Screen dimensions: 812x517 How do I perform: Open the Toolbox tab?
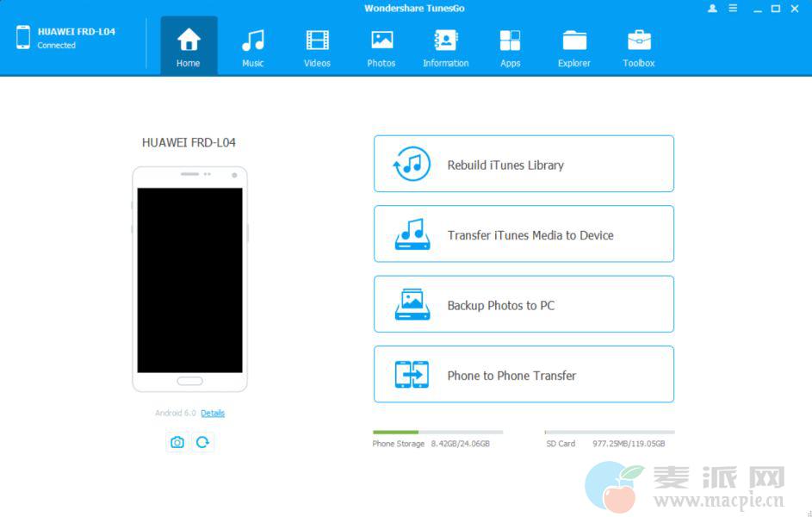(639, 47)
